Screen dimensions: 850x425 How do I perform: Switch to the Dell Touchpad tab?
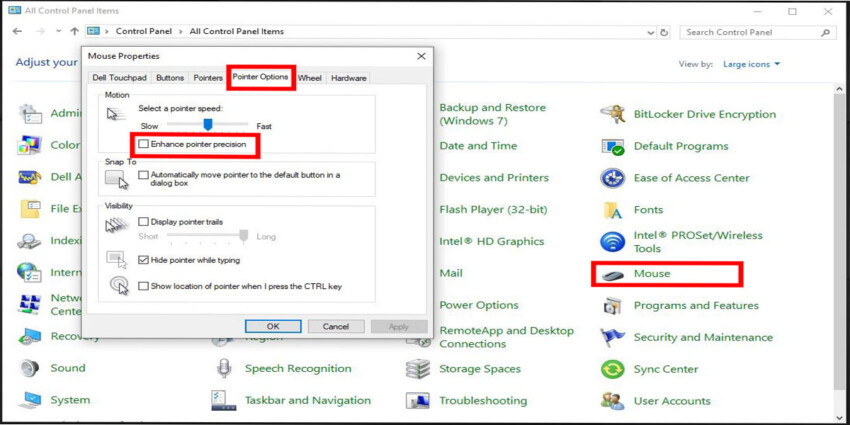(x=119, y=78)
